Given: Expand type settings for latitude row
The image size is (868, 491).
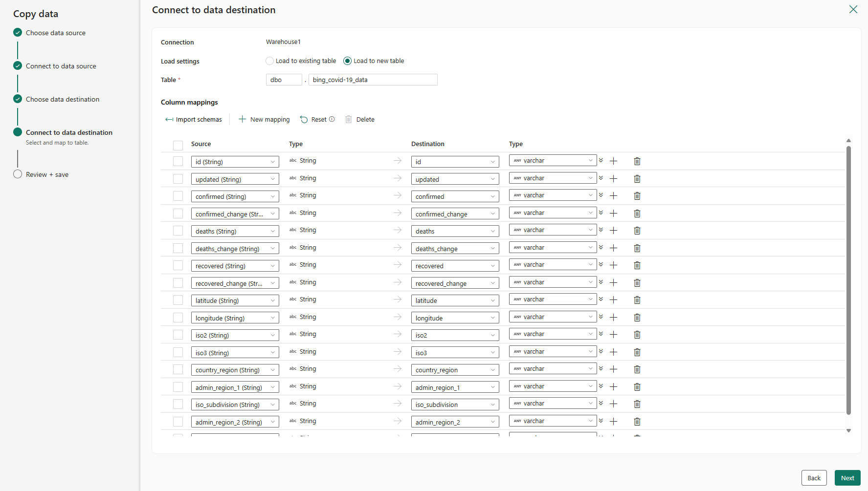Looking at the screenshot, I should [601, 299].
